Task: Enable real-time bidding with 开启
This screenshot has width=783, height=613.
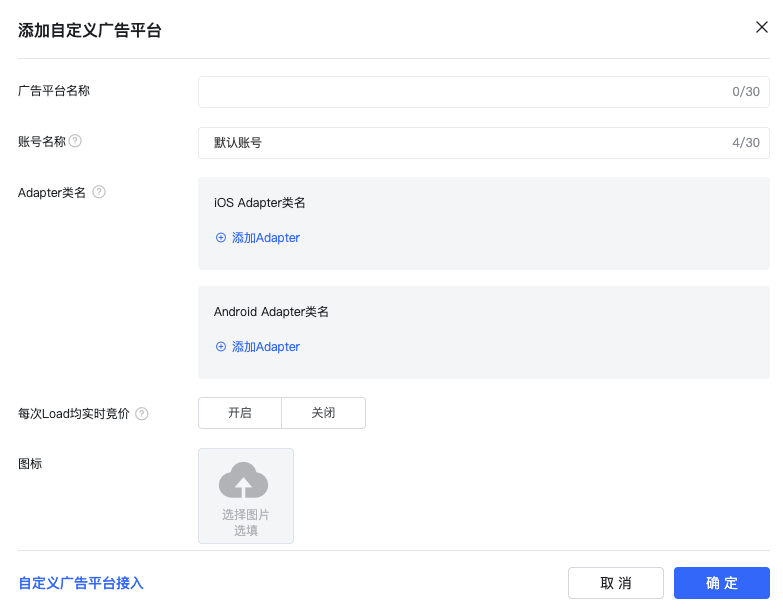Action: coord(240,413)
